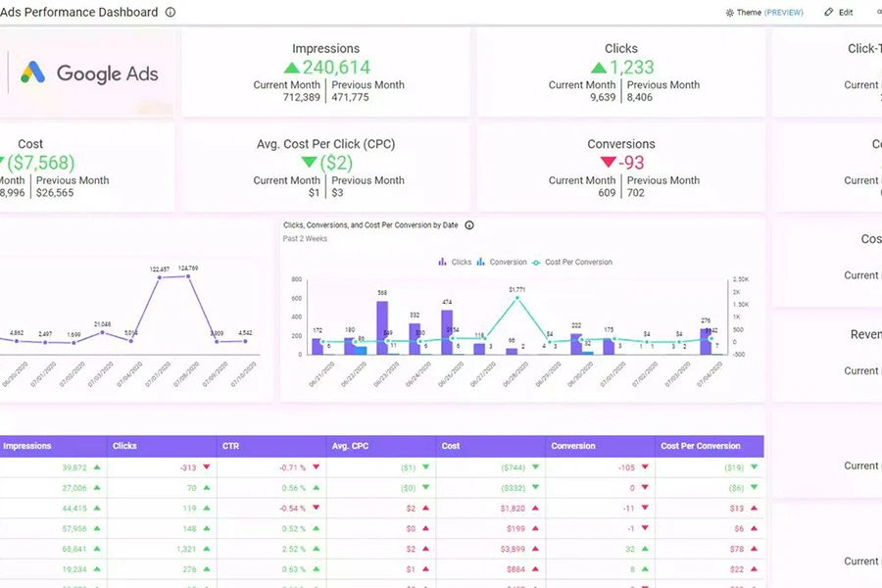Click the info icon beside the chart title
The height and width of the screenshot is (588, 882).
point(468,225)
